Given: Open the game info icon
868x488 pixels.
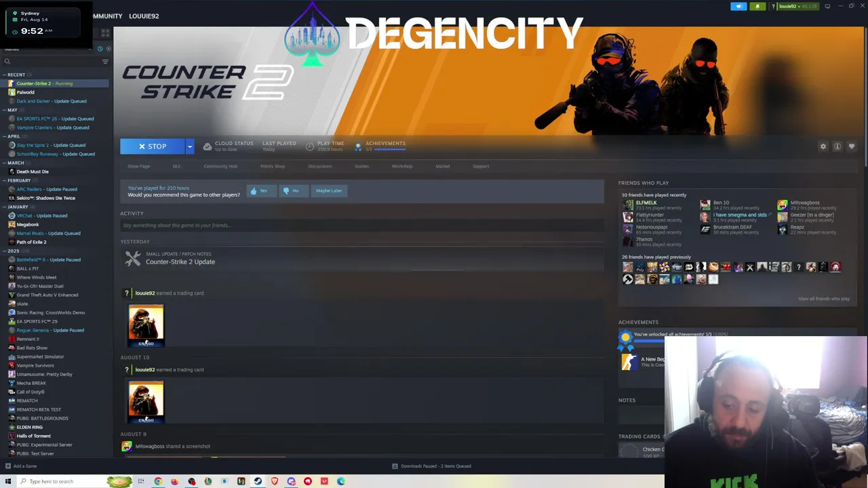Looking at the screenshot, I should click(x=837, y=146).
